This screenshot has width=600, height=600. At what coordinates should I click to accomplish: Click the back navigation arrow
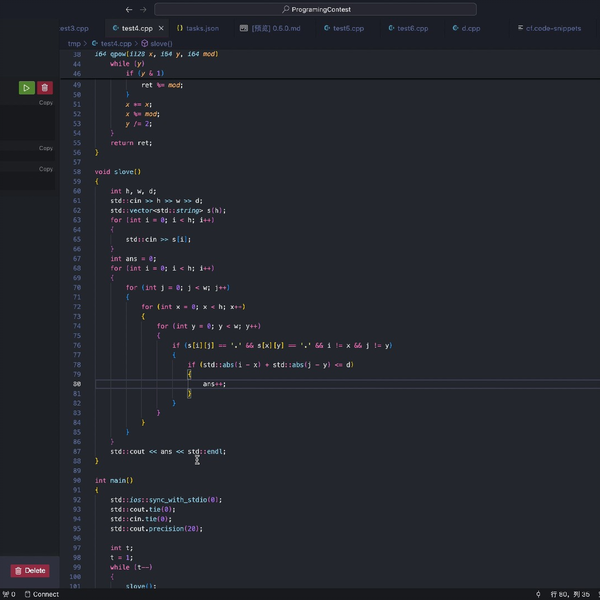128,9
